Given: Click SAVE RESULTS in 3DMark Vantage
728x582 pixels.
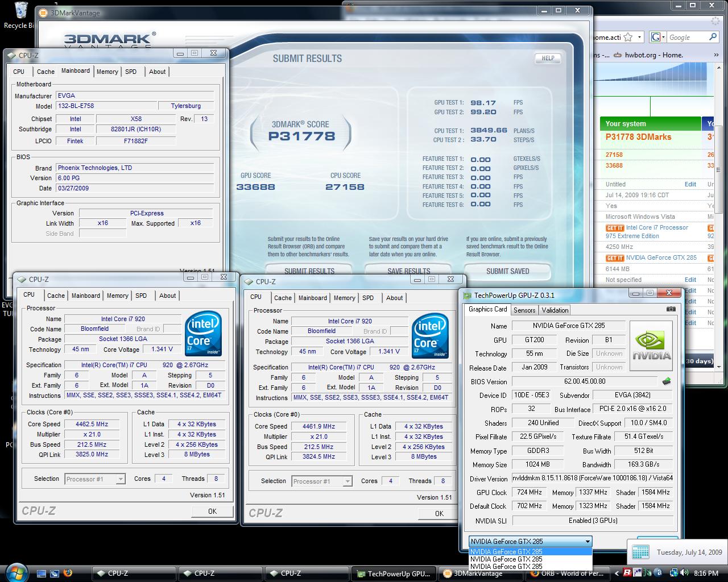Looking at the screenshot, I should coord(408,271).
